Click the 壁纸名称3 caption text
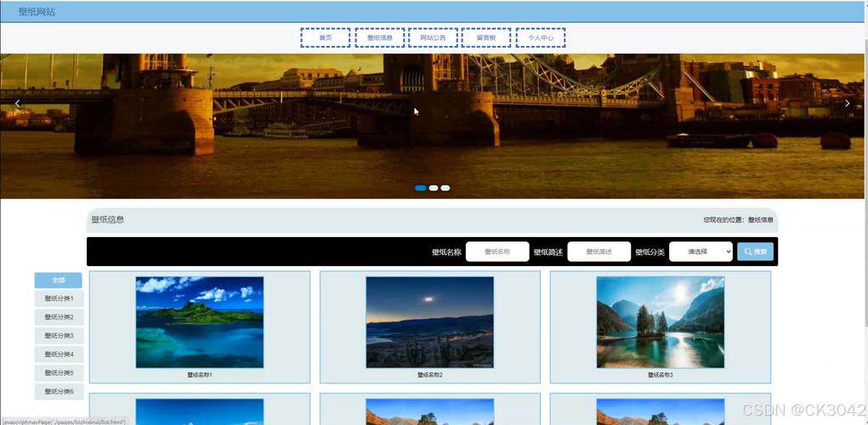Screen dimensions: 868x425 [x=661, y=375]
